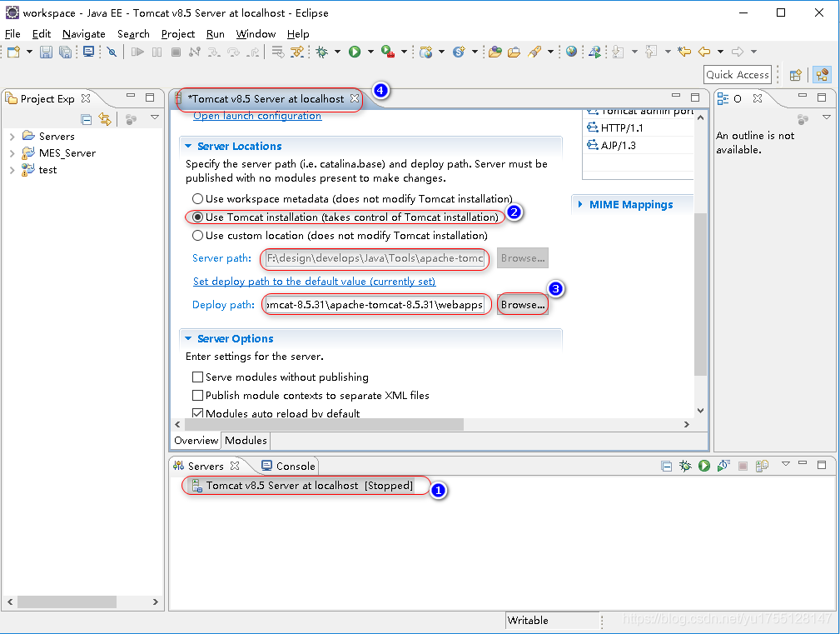Select the Use custom location option
This screenshot has width=840, height=634.
click(x=197, y=236)
